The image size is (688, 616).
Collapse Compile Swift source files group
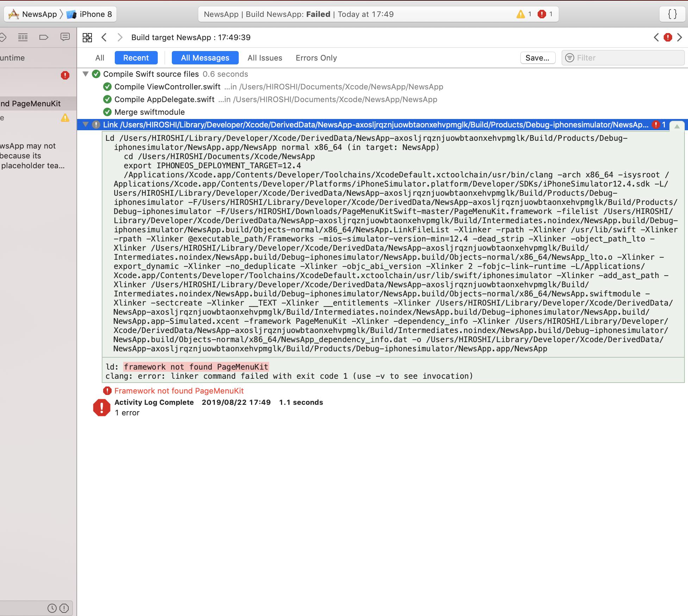(85, 74)
